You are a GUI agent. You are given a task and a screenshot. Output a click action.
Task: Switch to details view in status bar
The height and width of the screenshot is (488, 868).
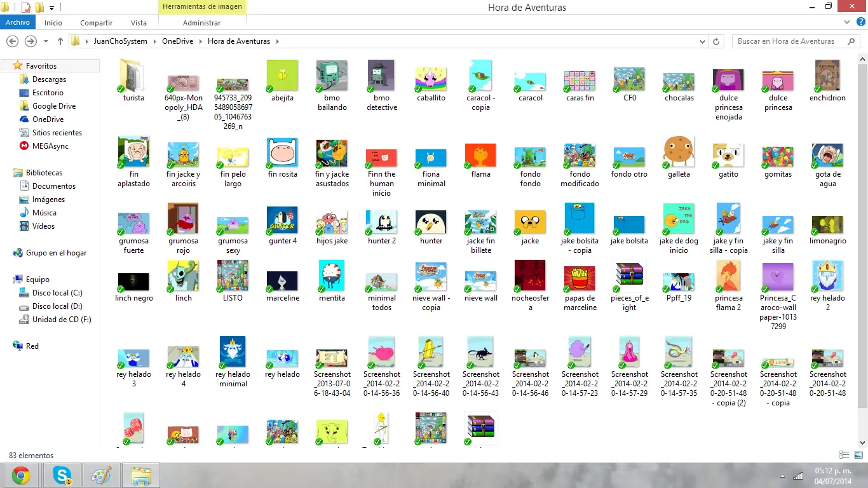844,455
